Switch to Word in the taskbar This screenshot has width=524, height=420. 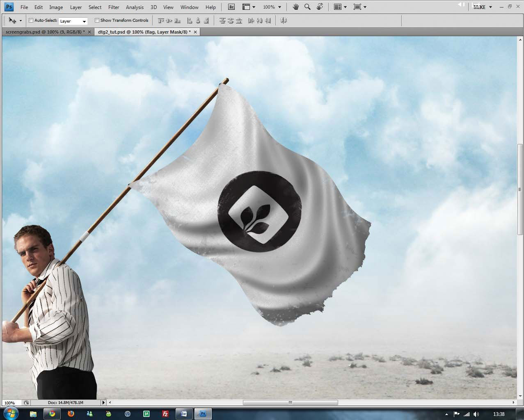(184, 414)
